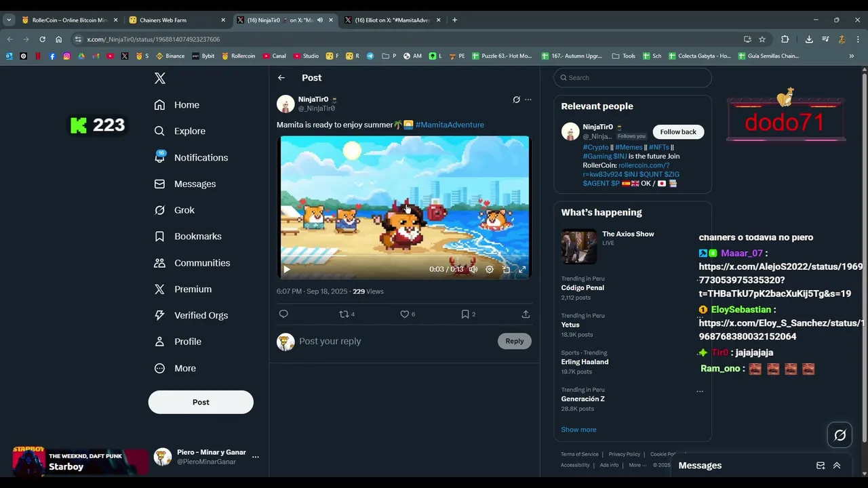868x488 pixels.
Task: Click the video progress bar
Action: pos(405,256)
